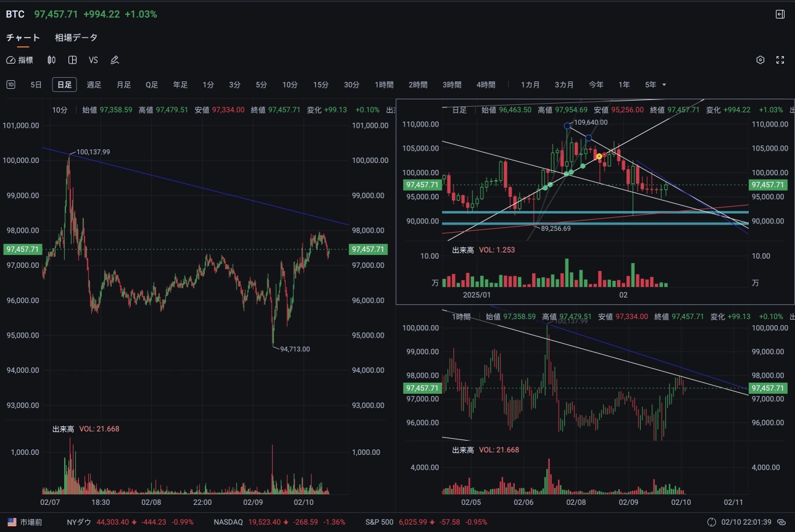
Task: Click the 94,713.00 low label on 10分 chart
Action: point(295,349)
